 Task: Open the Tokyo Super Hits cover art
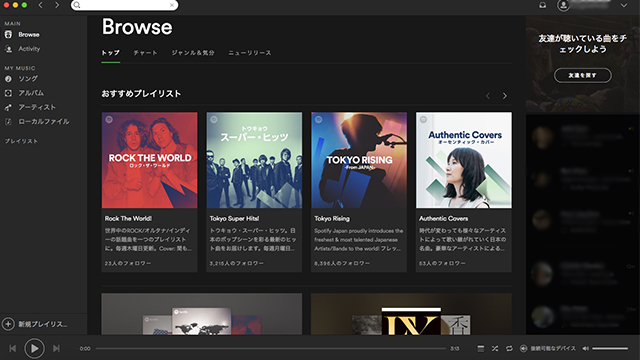coord(254,160)
